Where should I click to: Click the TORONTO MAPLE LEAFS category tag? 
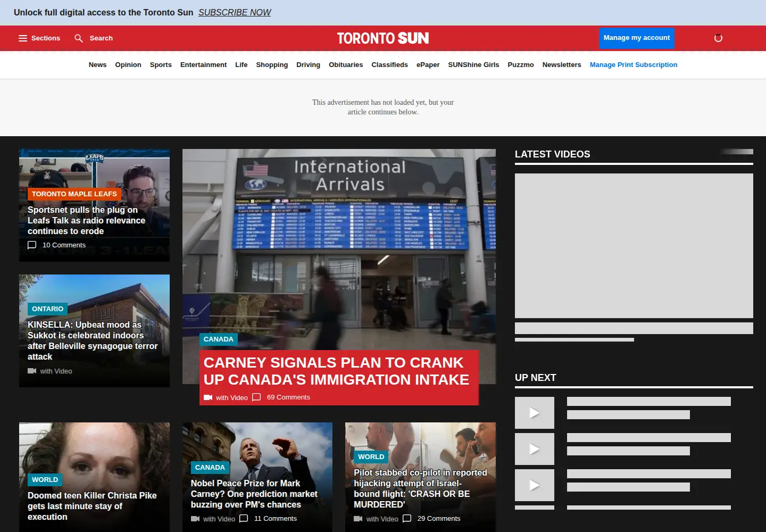coord(74,194)
